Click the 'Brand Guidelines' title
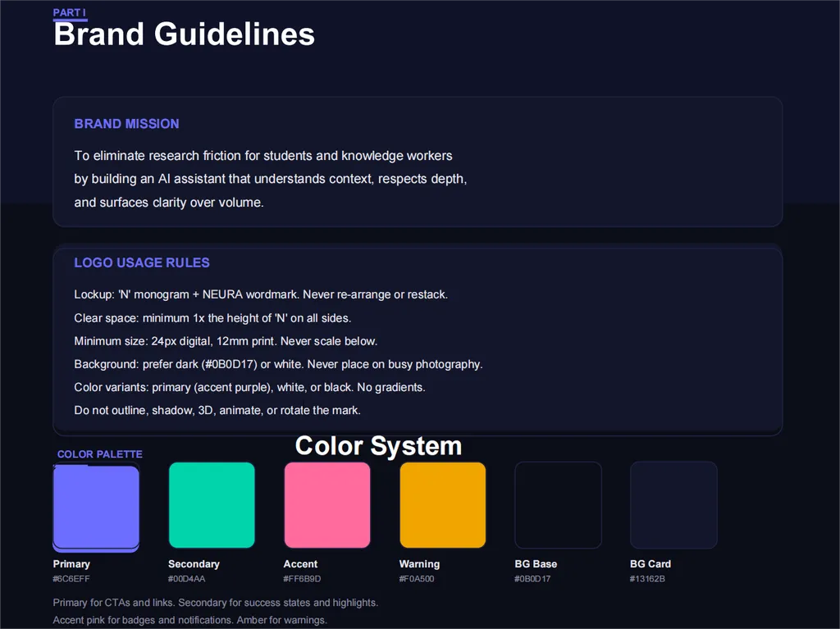The height and width of the screenshot is (629, 840). click(x=185, y=34)
